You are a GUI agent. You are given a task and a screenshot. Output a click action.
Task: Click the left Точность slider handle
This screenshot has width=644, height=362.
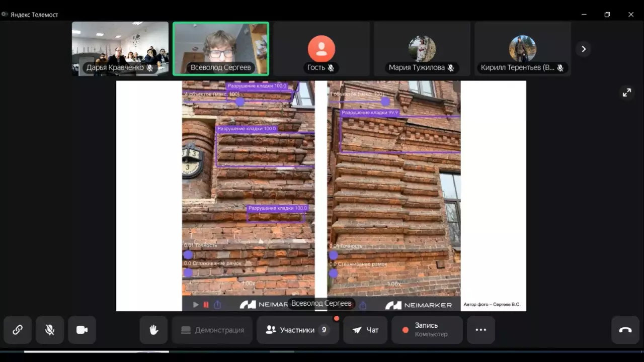click(x=188, y=255)
